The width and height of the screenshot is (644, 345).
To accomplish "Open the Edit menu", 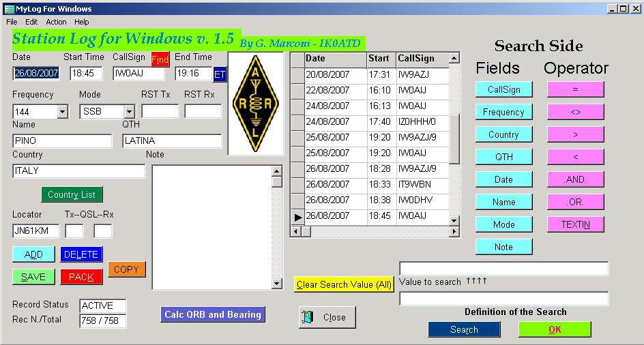I will point(31,22).
